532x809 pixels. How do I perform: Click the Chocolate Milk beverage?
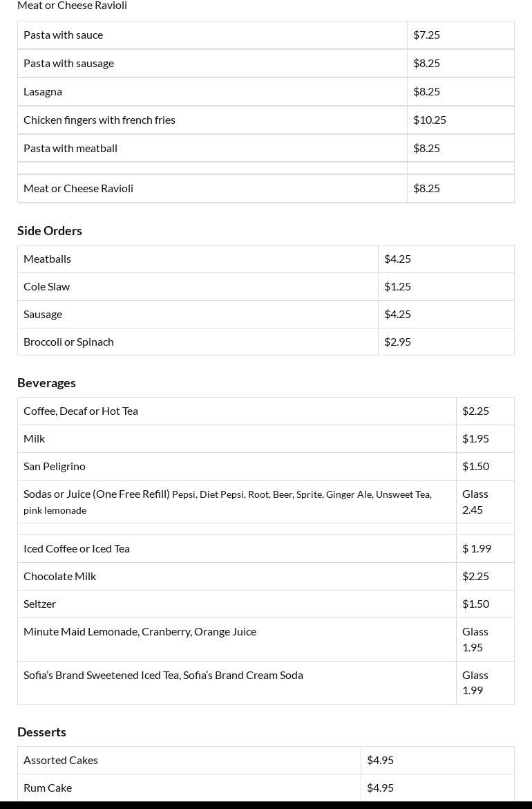click(59, 576)
